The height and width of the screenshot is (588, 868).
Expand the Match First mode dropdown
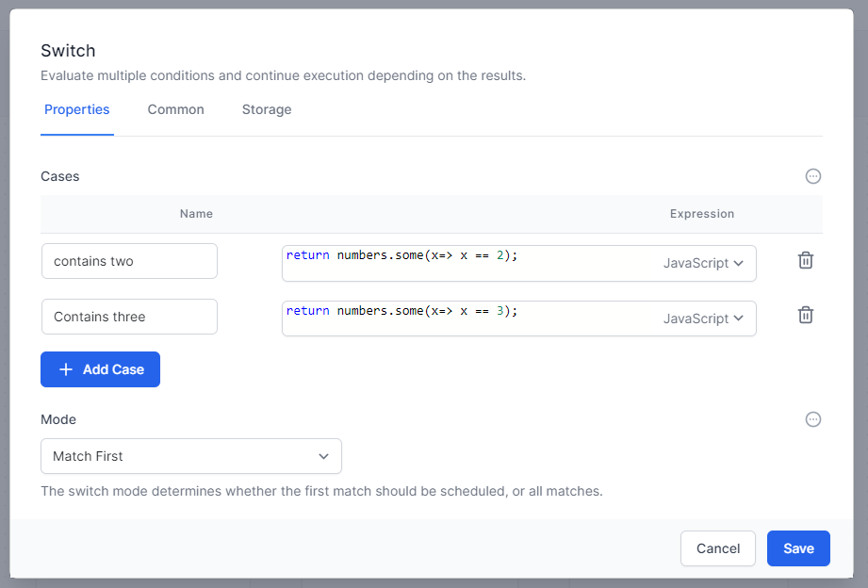tap(191, 456)
